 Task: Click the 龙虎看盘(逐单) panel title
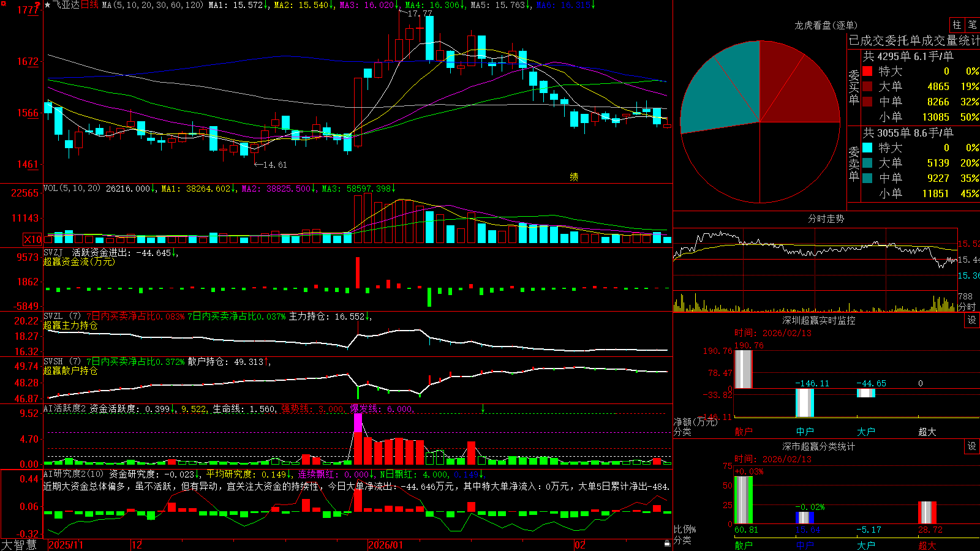click(x=826, y=25)
